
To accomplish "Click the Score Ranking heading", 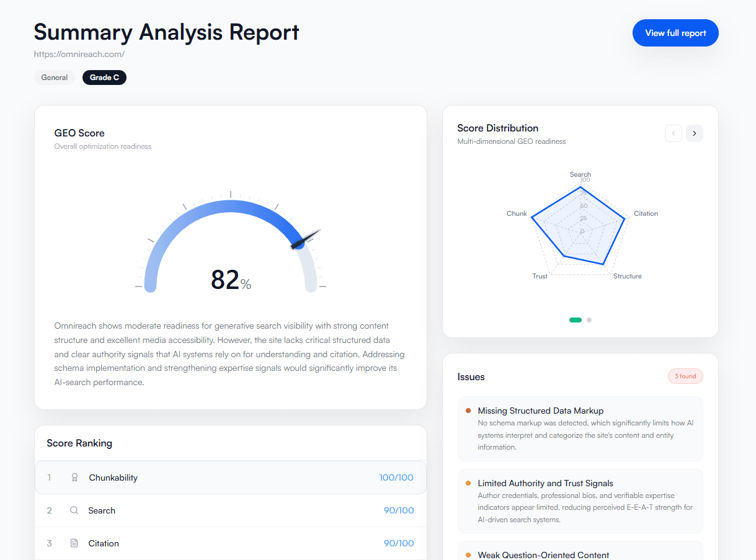I will (x=79, y=443).
